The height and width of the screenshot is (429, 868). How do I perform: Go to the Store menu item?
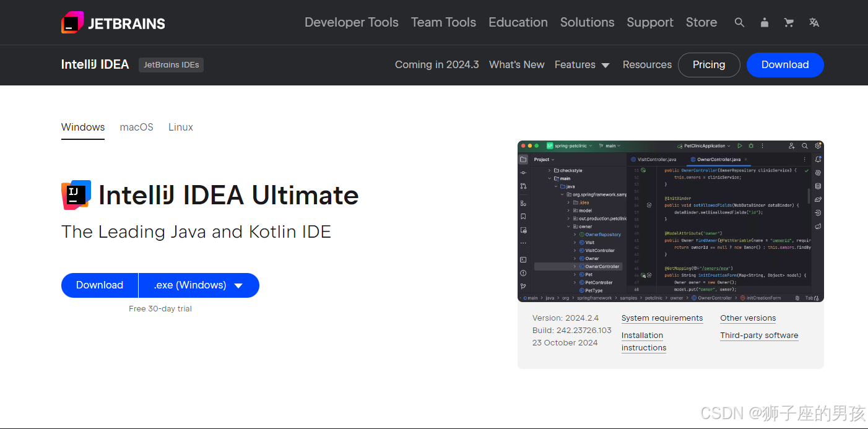(701, 22)
